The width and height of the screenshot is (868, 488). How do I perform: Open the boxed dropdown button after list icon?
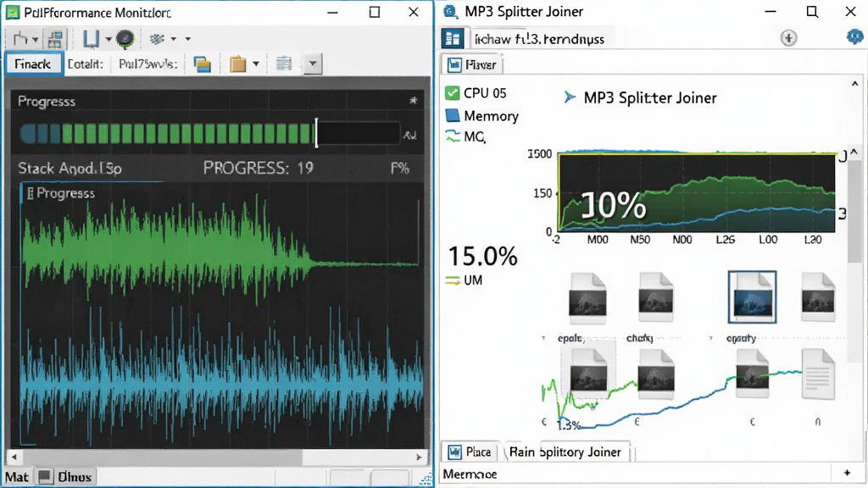312,64
